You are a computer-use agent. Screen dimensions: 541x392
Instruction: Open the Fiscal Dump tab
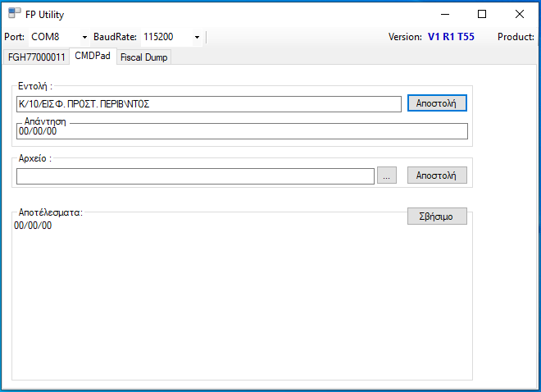(144, 57)
